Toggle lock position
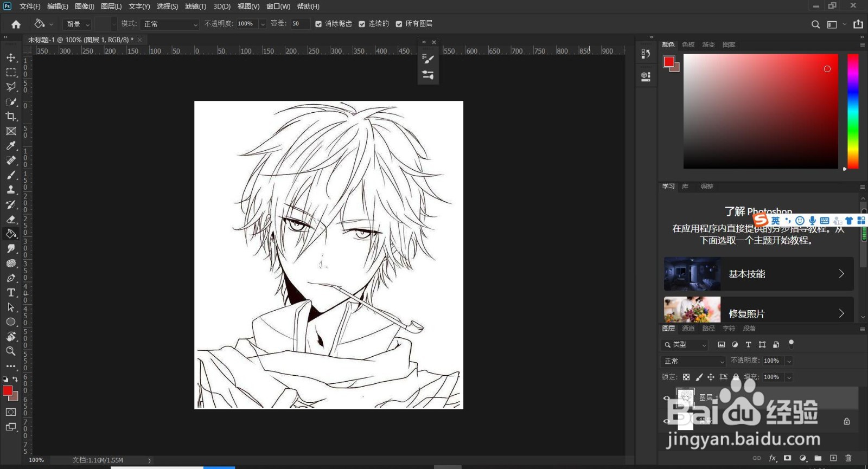The width and height of the screenshot is (868, 469). point(711,377)
